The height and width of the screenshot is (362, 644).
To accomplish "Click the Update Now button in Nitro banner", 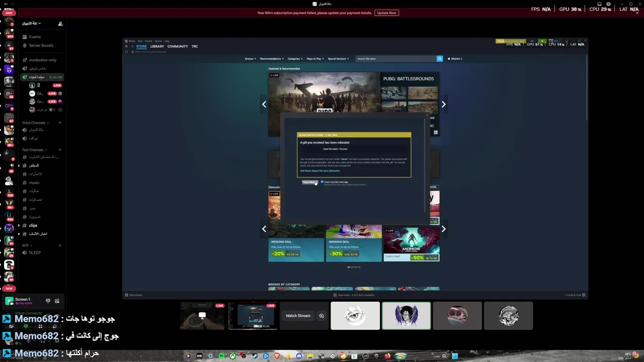I will click(x=386, y=13).
